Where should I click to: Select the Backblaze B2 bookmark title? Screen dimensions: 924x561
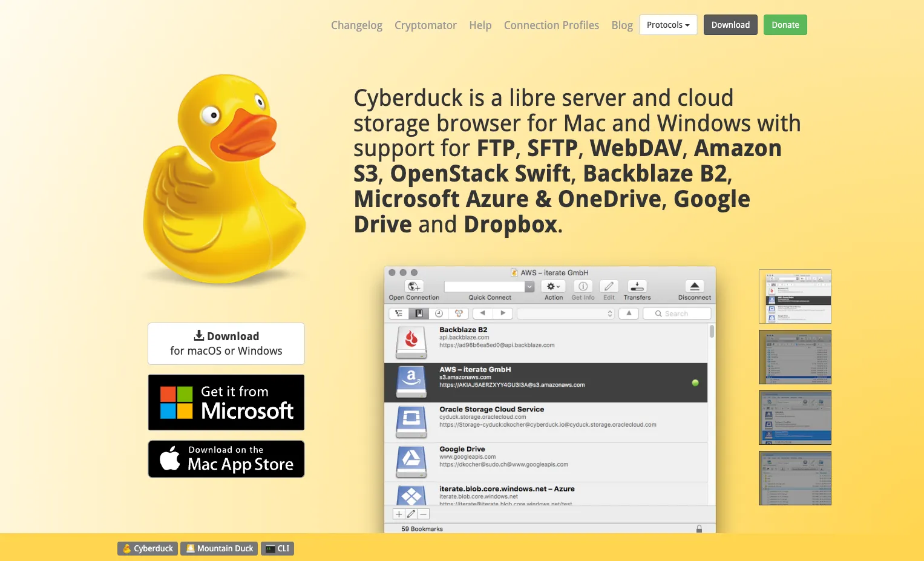(464, 330)
